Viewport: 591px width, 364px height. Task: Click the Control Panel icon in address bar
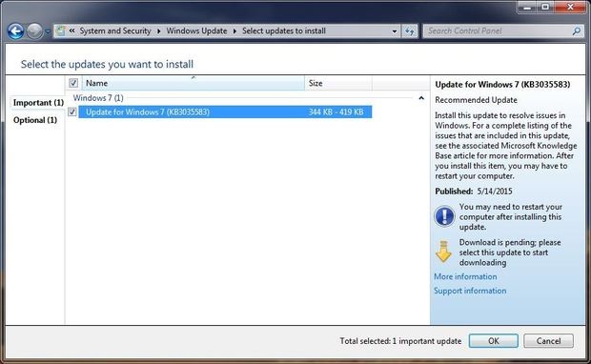click(x=60, y=30)
